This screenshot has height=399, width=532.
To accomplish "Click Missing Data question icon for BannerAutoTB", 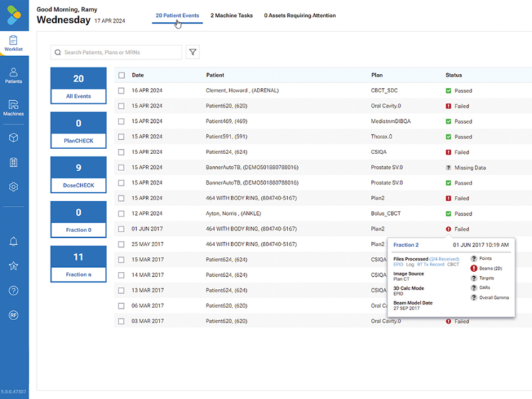I will coord(448,168).
